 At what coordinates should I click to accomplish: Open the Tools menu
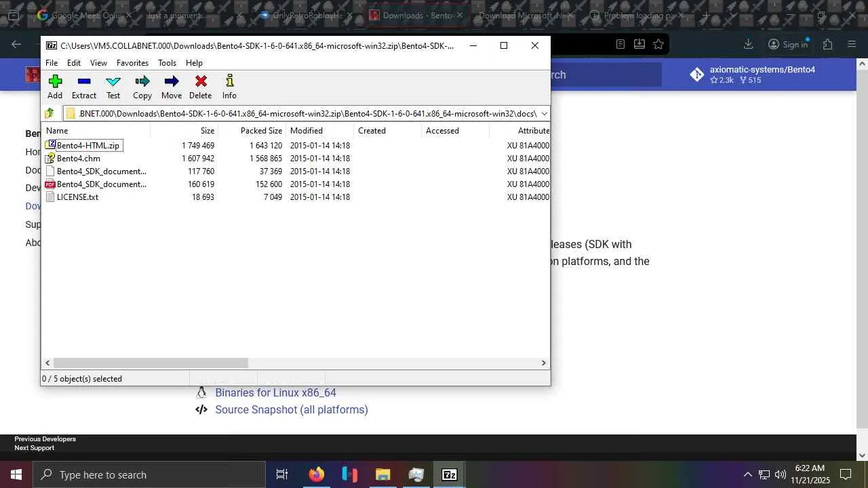(167, 63)
